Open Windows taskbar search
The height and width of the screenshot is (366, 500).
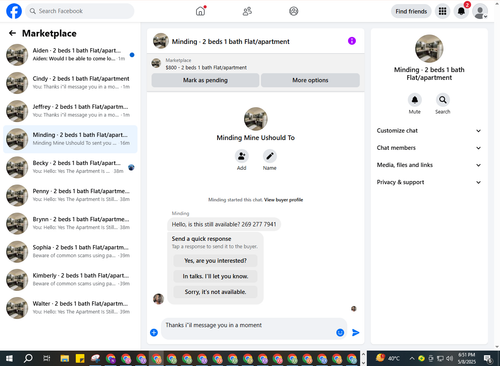[x=28, y=358]
